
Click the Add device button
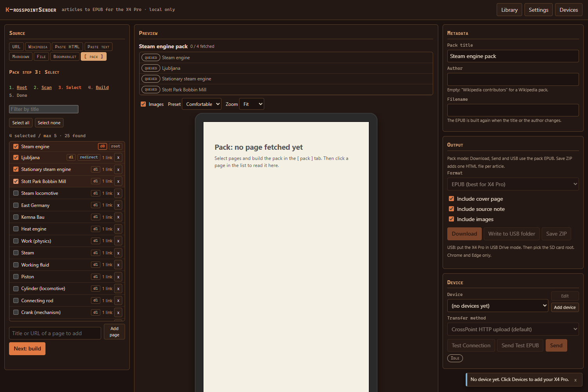click(565, 307)
